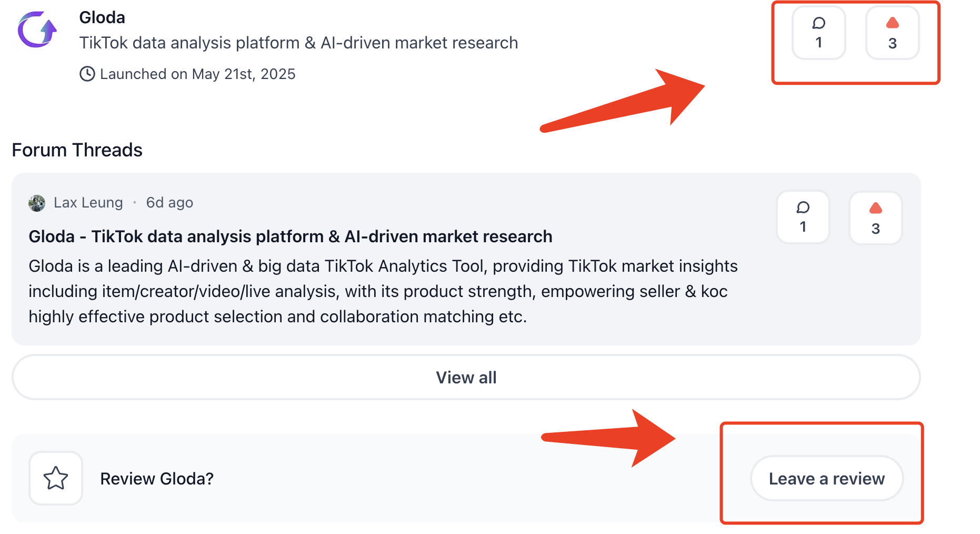The height and width of the screenshot is (534, 980).
Task: Open the Gloda product title link
Action: [102, 17]
